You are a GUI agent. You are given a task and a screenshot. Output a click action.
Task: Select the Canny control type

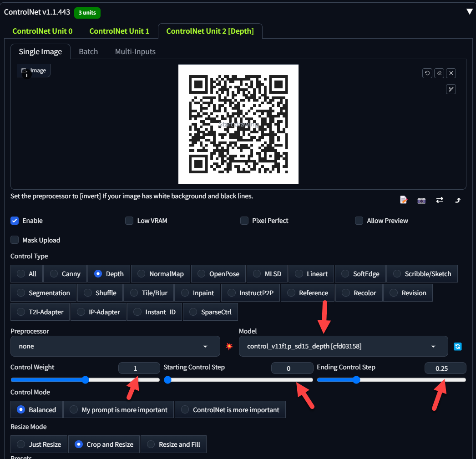coord(65,274)
